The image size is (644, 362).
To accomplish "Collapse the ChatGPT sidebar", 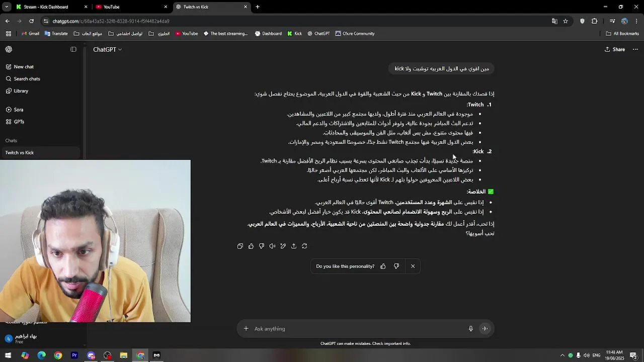I will [x=73, y=49].
